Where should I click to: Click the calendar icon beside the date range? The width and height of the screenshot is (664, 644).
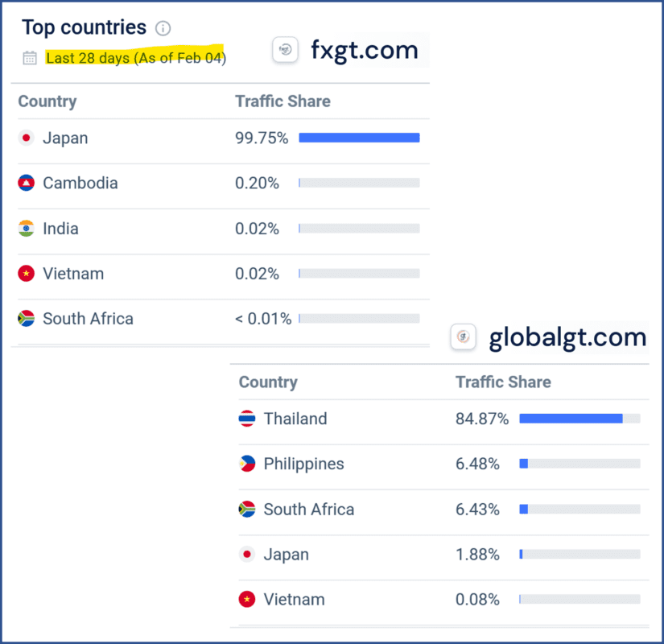30,58
